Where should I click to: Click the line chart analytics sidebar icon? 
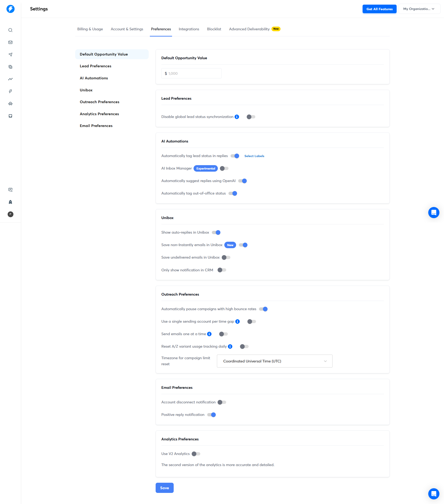coord(10,79)
